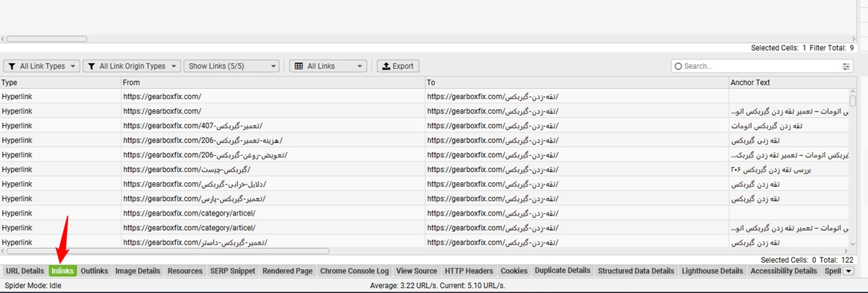Expand the hidden tabs overflow arrow

point(849,271)
